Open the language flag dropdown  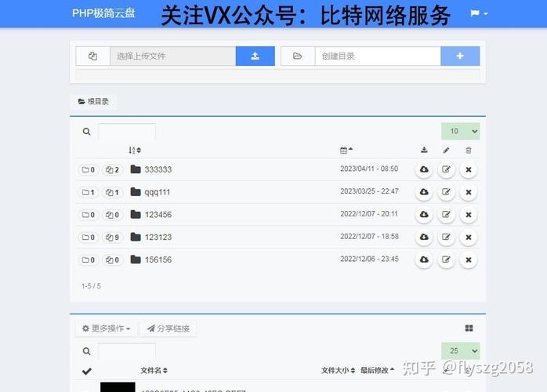click(479, 13)
